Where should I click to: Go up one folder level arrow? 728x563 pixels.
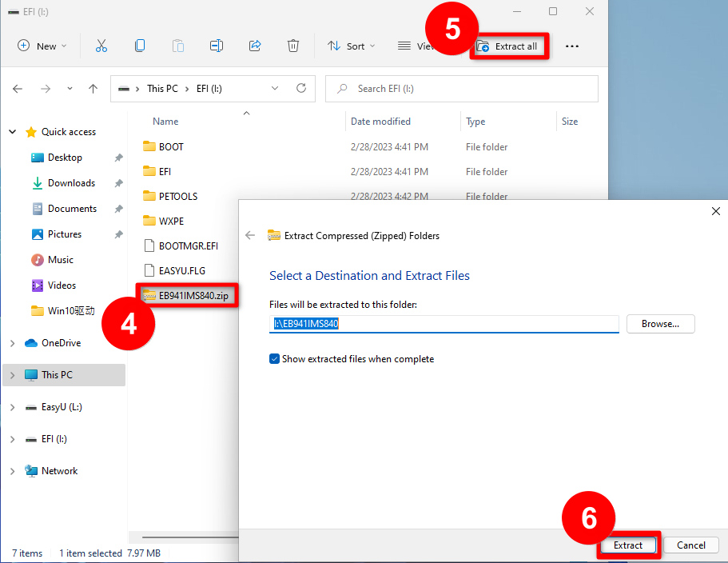(93, 89)
